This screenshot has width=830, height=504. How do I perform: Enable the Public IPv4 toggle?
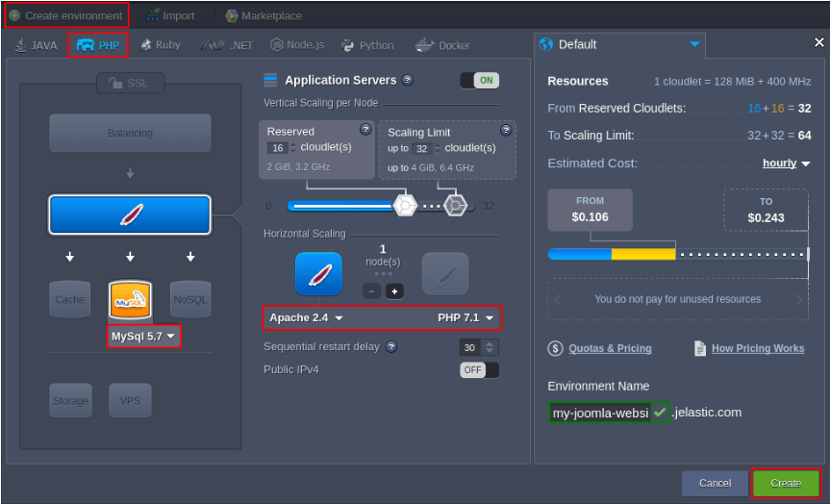[479, 369]
